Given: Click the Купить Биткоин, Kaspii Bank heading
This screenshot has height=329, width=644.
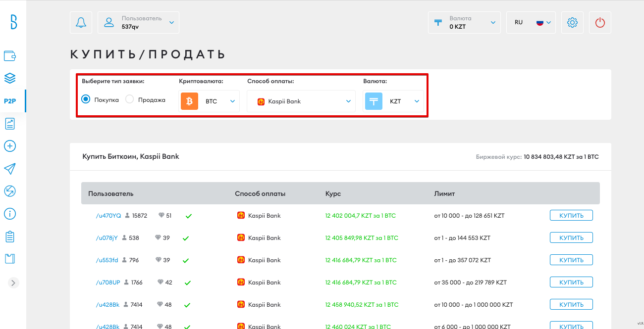Looking at the screenshot, I should (x=131, y=156).
